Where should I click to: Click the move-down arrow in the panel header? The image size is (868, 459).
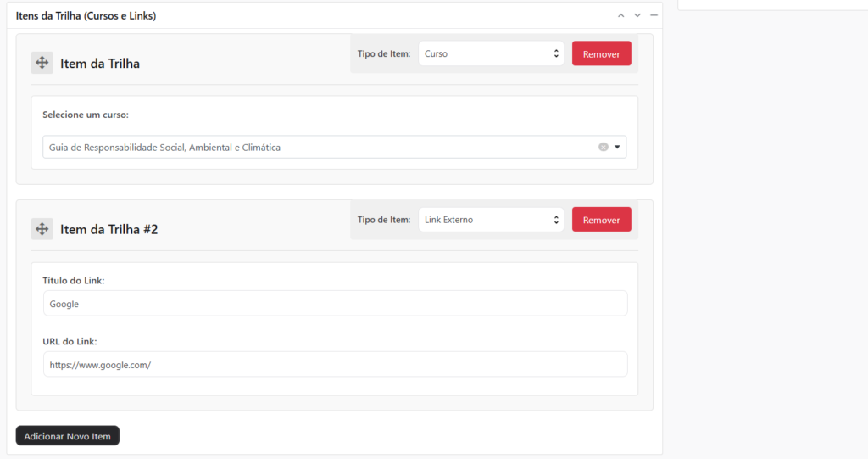click(x=637, y=15)
